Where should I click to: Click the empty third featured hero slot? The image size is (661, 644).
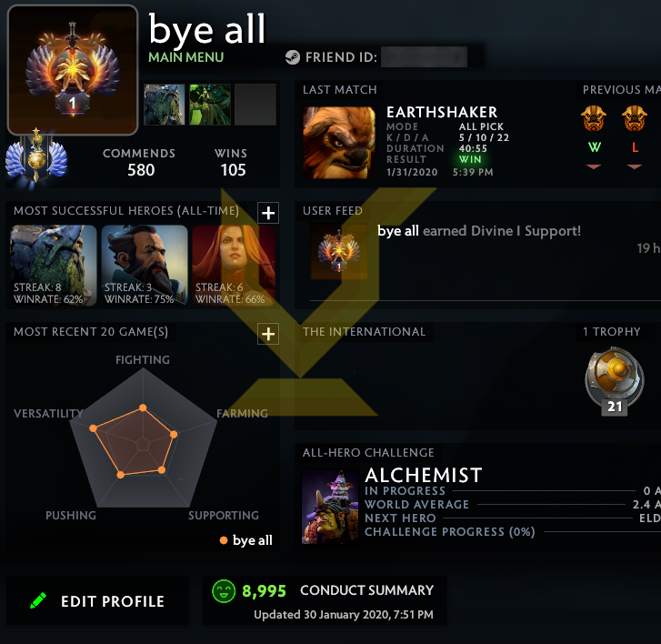coord(255,105)
